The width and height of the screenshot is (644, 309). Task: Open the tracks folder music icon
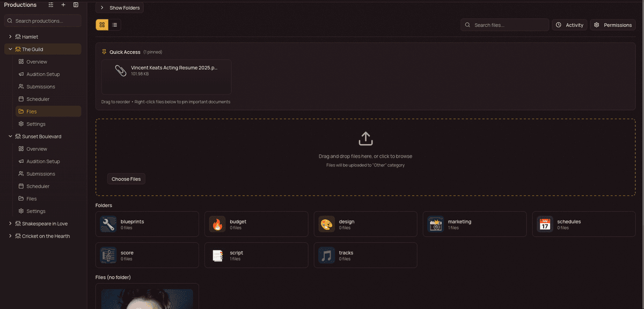point(326,255)
